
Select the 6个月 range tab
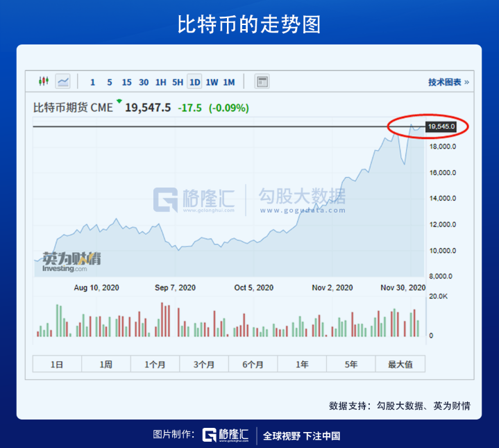253,364
